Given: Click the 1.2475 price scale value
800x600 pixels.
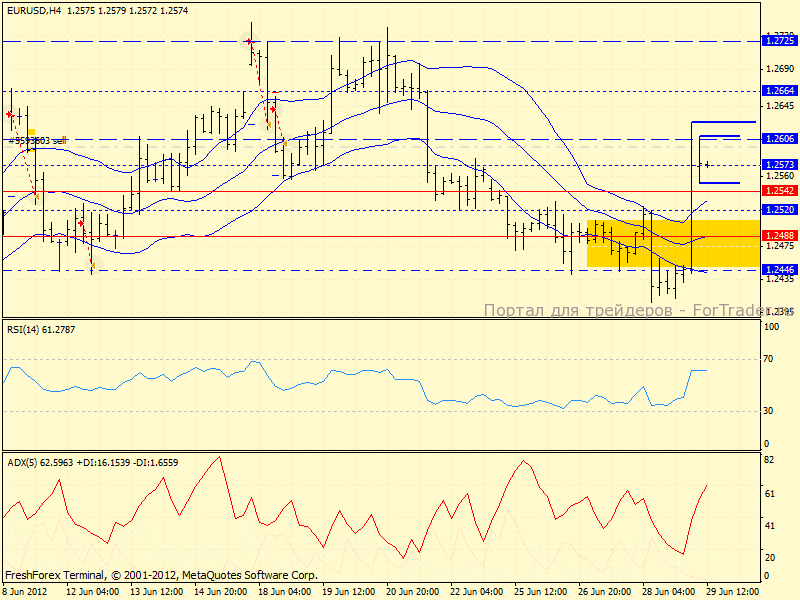Looking at the screenshot, I should 780,246.
